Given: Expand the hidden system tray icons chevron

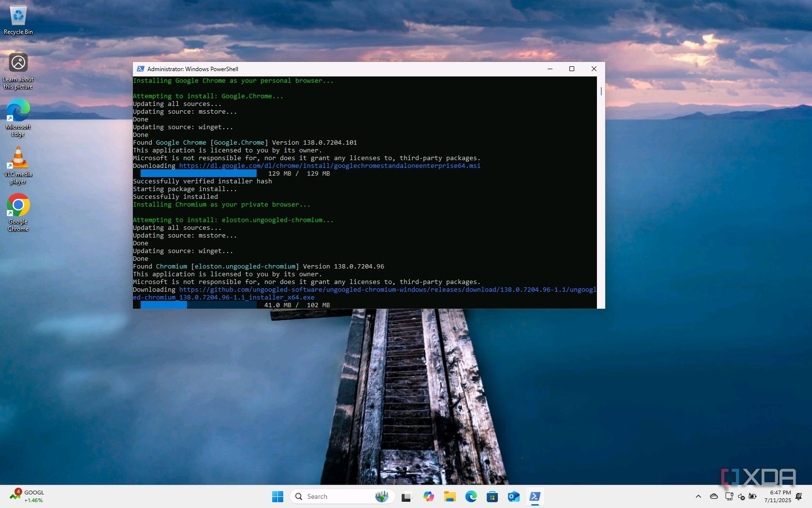Looking at the screenshot, I should click(x=698, y=496).
